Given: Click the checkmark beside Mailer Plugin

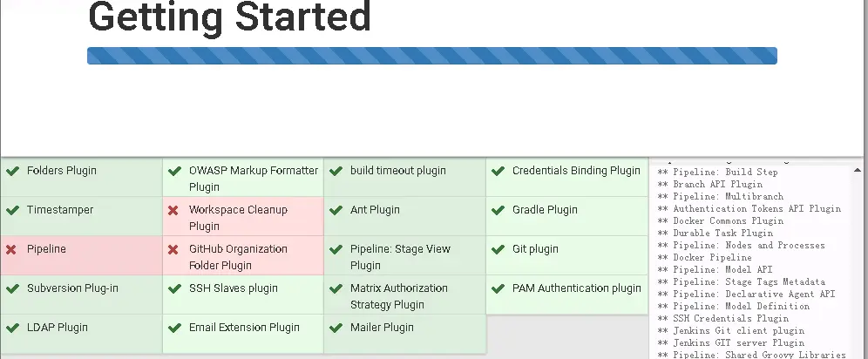Looking at the screenshot, I should click(x=336, y=329).
